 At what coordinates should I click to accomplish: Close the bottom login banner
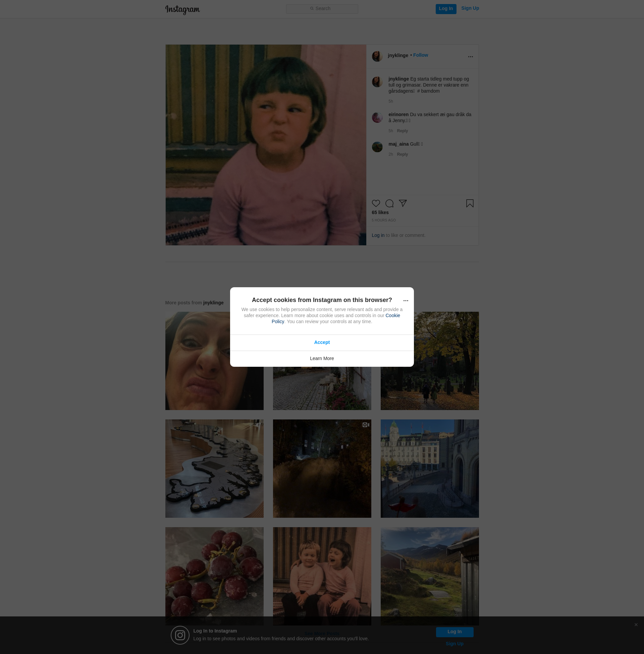pyautogui.click(x=636, y=624)
